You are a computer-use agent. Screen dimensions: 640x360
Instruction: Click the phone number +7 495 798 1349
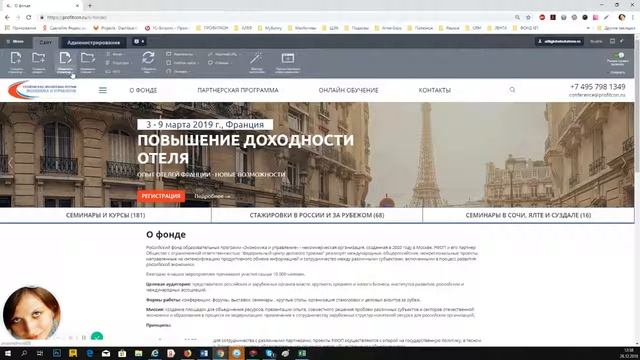[598, 87]
